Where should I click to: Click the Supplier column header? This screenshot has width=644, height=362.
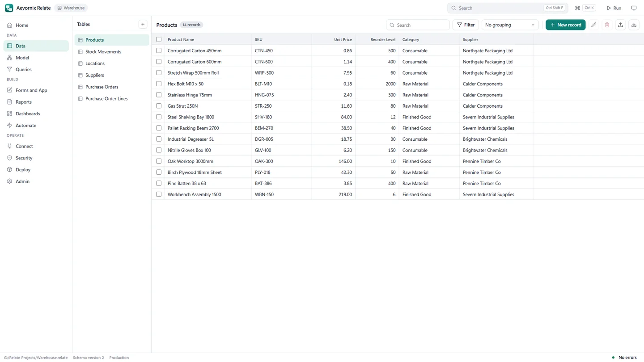[496, 39]
